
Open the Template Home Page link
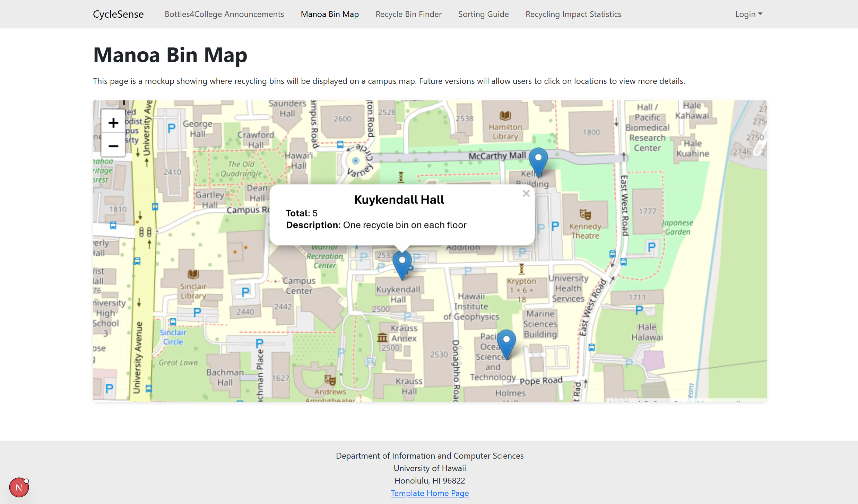tap(430, 493)
